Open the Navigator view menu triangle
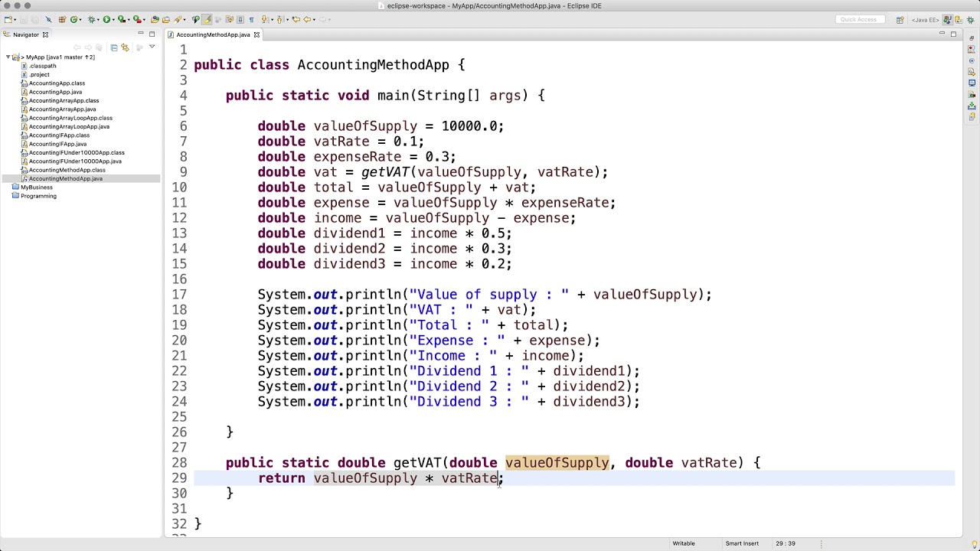This screenshot has height=551, width=980. pyautogui.click(x=152, y=47)
